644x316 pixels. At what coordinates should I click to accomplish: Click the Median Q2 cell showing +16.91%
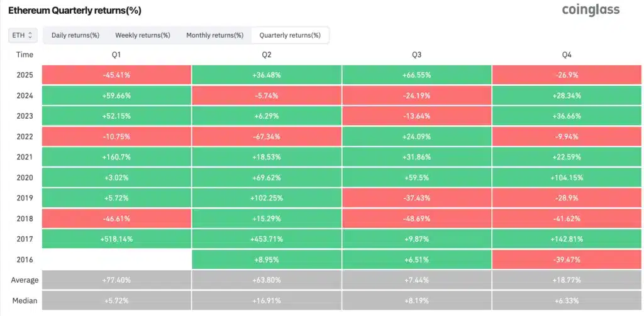(x=267, y=301)
